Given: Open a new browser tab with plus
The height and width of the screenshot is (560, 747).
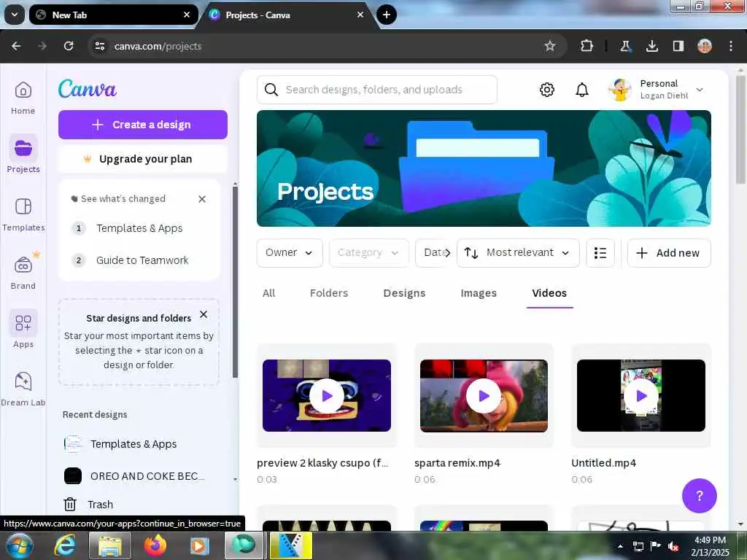Looking at the screenshot, I should (x=387, y=15).
